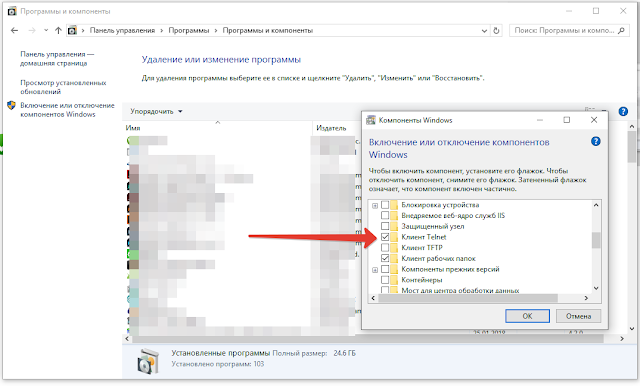Select 'Защищенный узел' item text

[433, 226]
